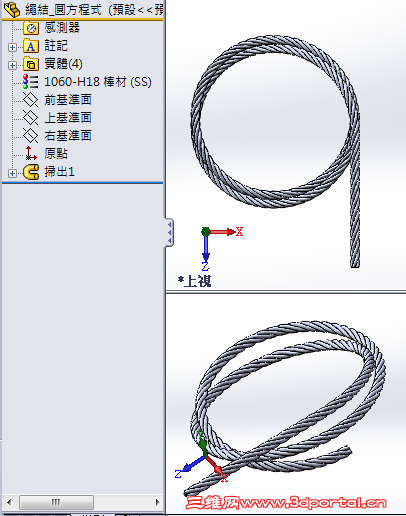Click the 實體(4) solid bodies folder icon

click(31, 64)
